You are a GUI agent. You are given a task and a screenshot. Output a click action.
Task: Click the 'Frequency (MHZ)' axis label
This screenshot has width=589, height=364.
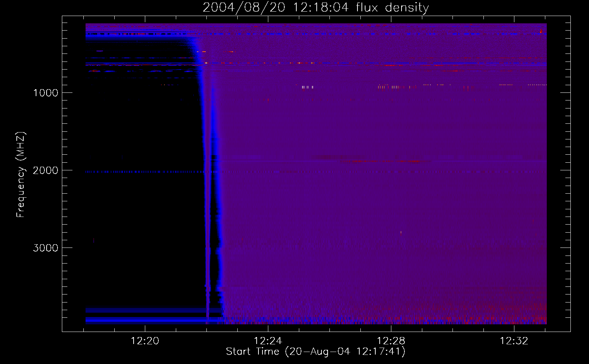point(21,175)
